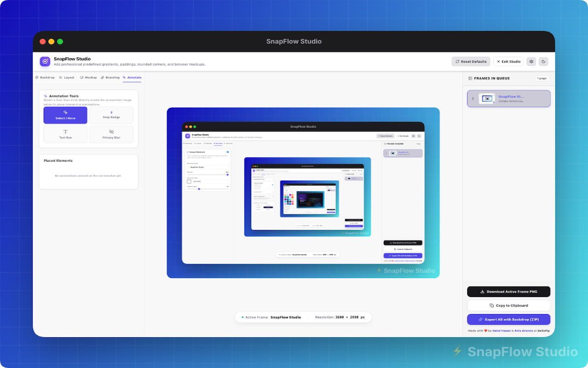Toggle dark mode with the moon icon
This screenshot has width=588, height=368.
pyautogui.click(x=543, y=62)
